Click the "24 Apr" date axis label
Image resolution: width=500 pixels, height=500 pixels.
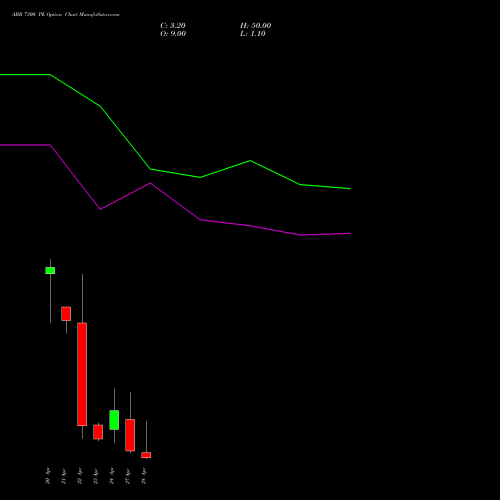(112, 476)
